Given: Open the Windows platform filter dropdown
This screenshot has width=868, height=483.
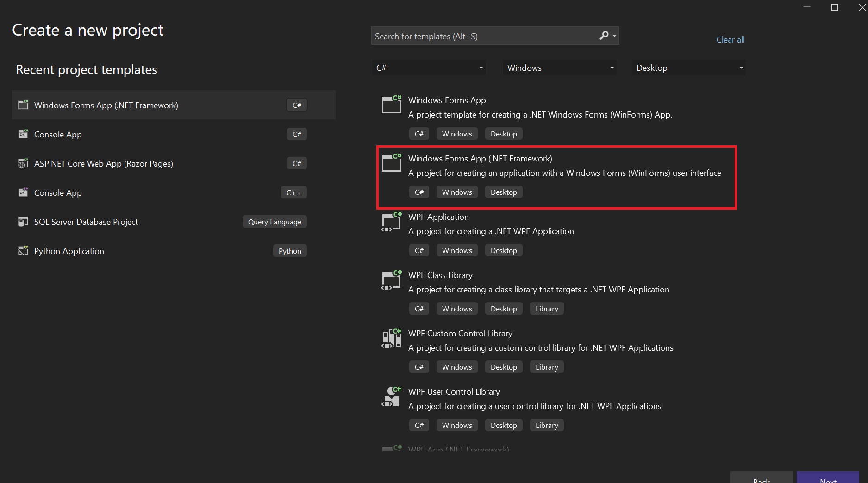Looking at the screenshot, I should click(560, 68).
